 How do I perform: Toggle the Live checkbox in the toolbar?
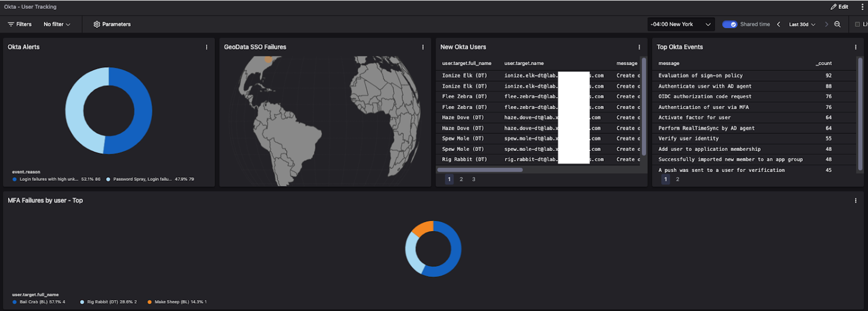[857, 24]
